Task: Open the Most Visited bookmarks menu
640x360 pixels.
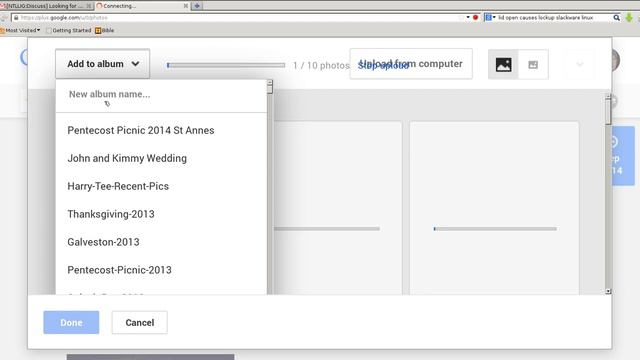Action: [x=20, y=30]
